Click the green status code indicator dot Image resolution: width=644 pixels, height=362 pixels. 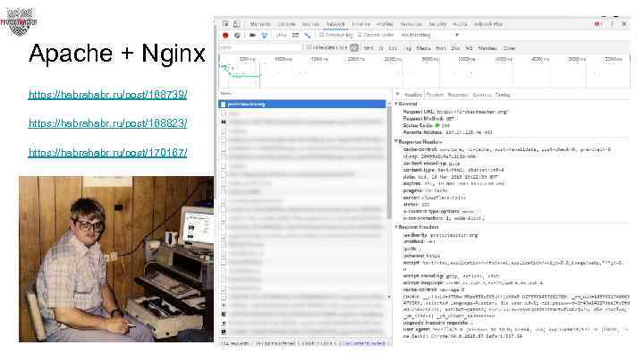click(x=437, y=125)
